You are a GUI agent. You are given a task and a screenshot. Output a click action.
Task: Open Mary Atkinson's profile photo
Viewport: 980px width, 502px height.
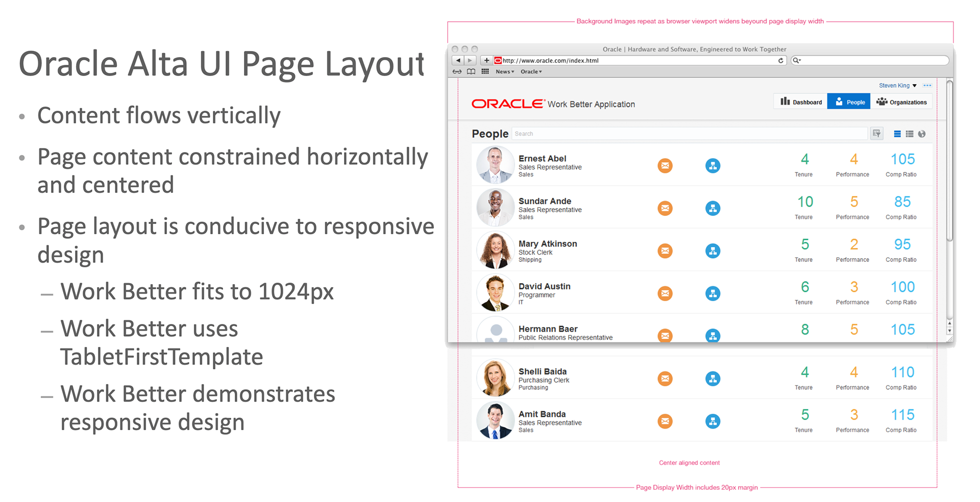(x=495, y=250)
